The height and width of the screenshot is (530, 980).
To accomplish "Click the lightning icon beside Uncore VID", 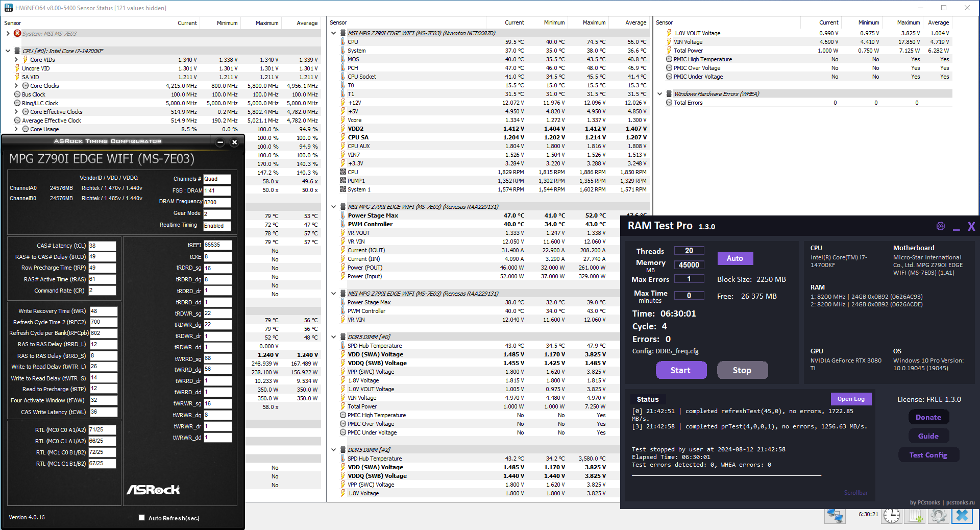I will click(17, 68).
